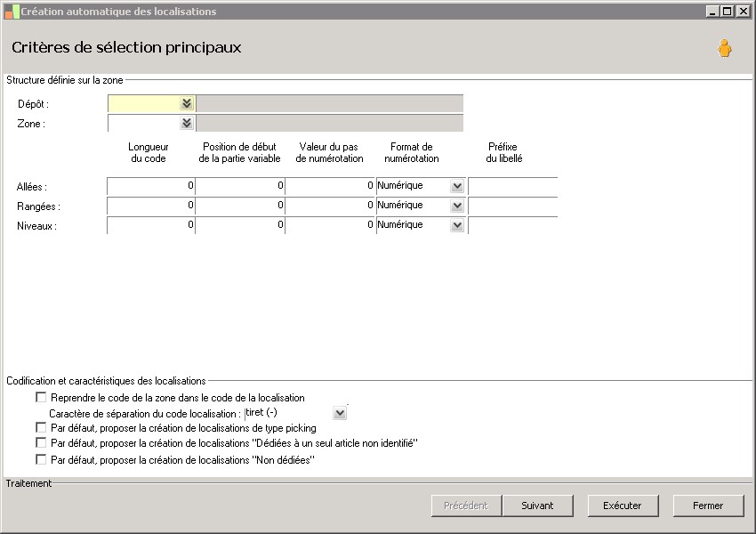Focus the Rangées position de début field
The image size is (756, 534).
(239, 206)
